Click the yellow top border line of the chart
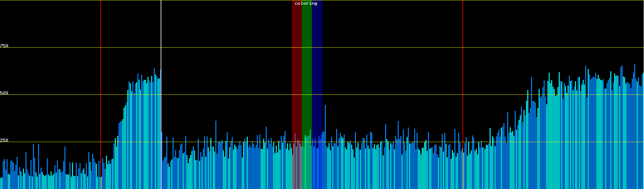Screen dimensions: 644x189 point(377,0)
